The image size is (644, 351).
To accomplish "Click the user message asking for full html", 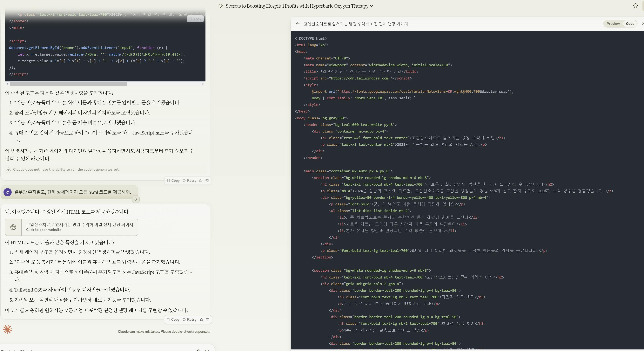I will [x=72, y=192].
